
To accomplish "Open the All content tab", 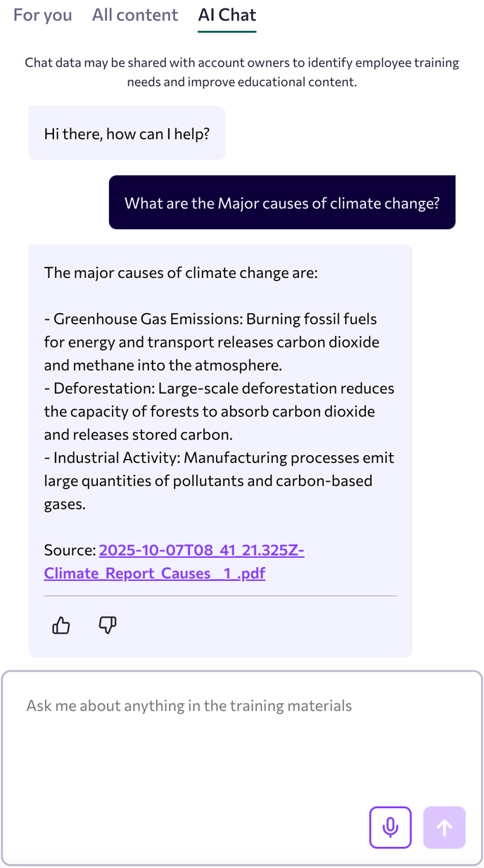I will [135, 15].
